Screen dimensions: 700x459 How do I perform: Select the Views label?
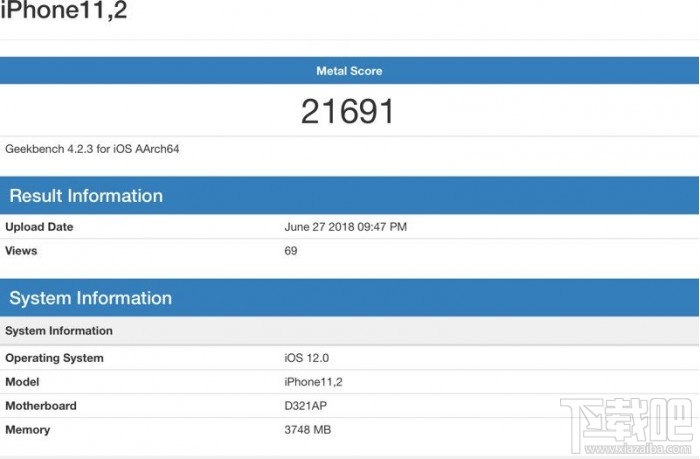(21, 250)
